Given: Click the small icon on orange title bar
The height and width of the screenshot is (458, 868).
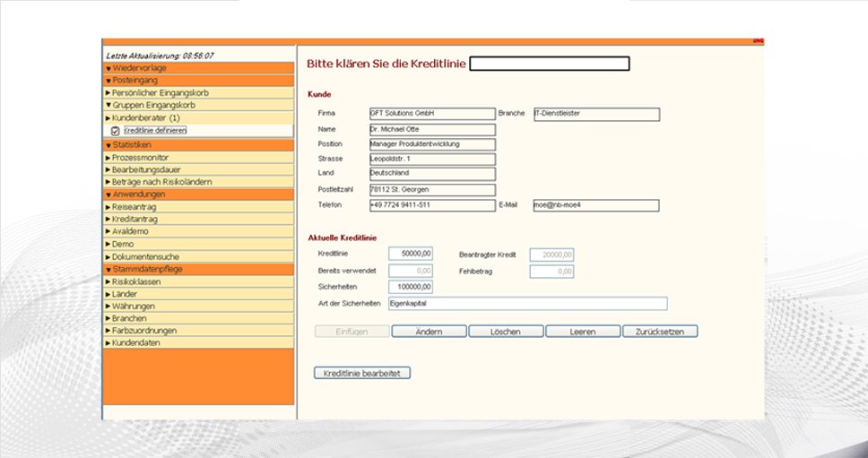Looking at the screenshot, I should [x=758, y=41].
